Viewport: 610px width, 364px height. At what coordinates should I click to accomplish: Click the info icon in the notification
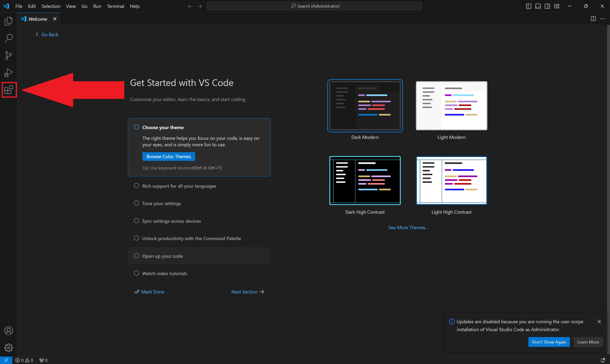pos(452,322)
